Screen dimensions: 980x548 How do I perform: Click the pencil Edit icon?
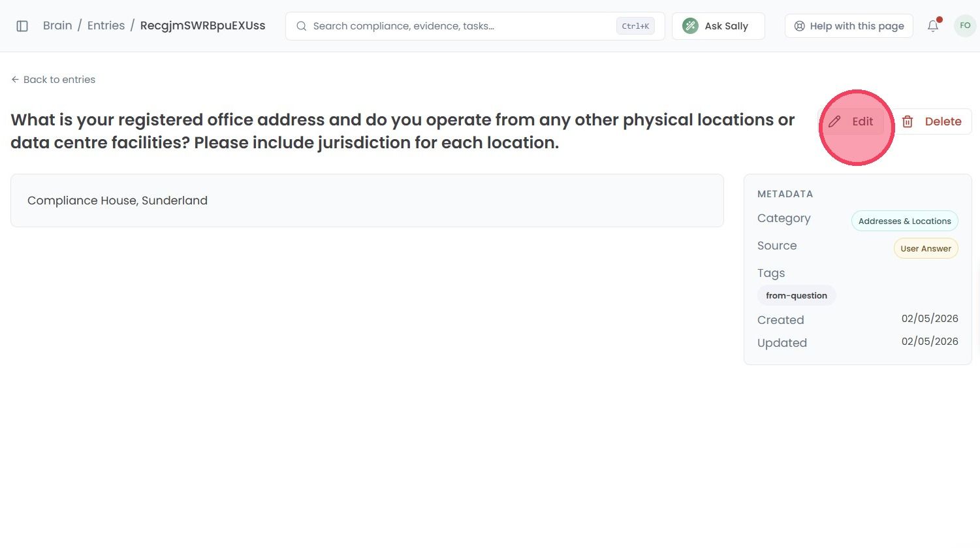pyautogui.click(x=834, y=121)
